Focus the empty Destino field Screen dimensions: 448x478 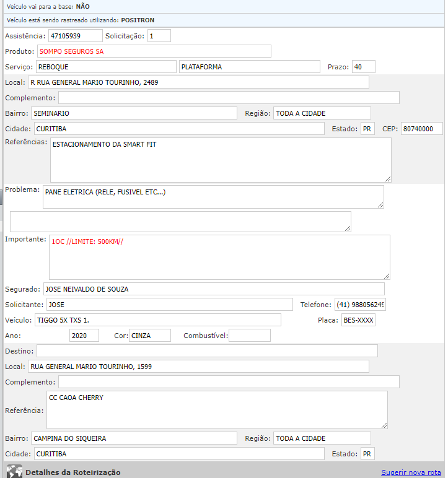(207, 351)
